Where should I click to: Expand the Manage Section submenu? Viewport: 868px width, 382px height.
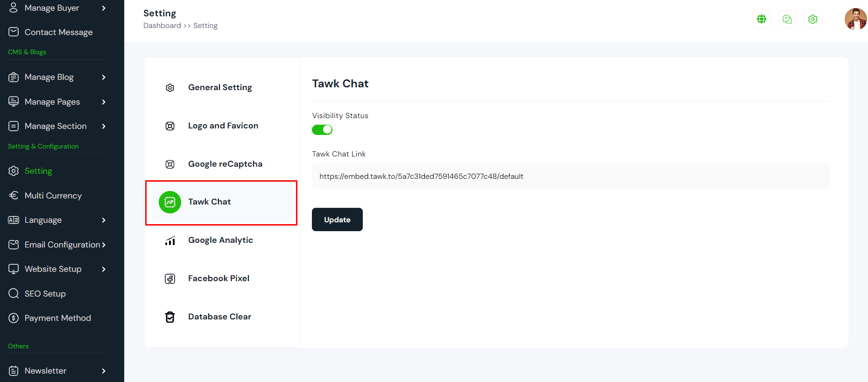104,127
